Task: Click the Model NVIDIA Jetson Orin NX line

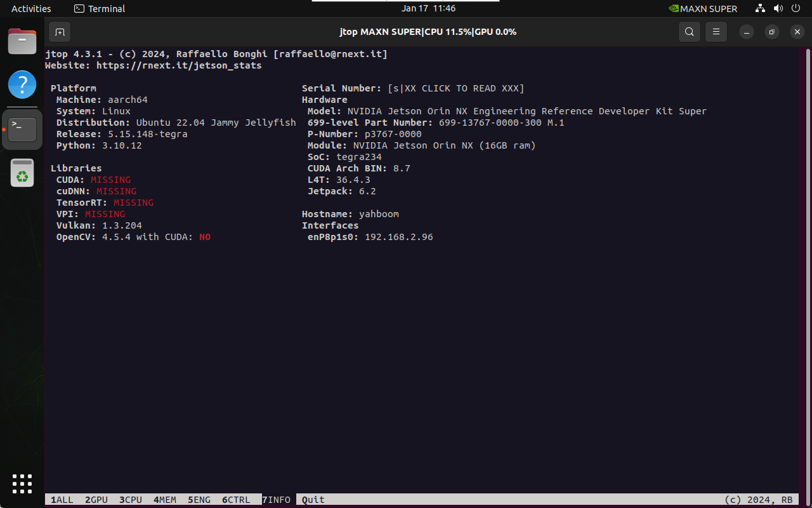Action: click(507, 111)
